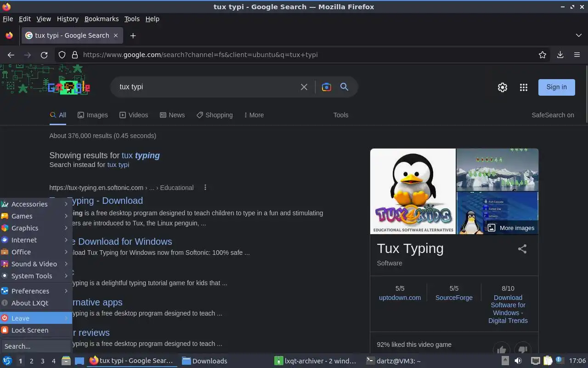Select Lock Screen in start menu
The width and height of the screenshot is (588, 368).
tap(36, 330)
